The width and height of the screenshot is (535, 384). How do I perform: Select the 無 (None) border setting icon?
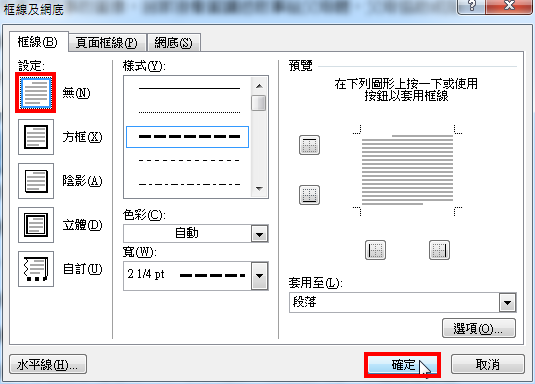point(36,93)
